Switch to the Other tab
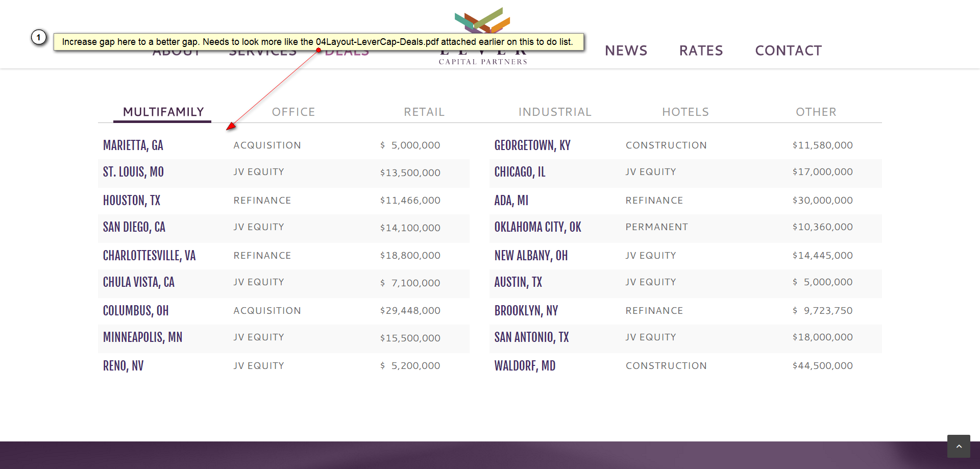Image resolution: width=980 pixels, height=469 pixels. coord(816,112)
